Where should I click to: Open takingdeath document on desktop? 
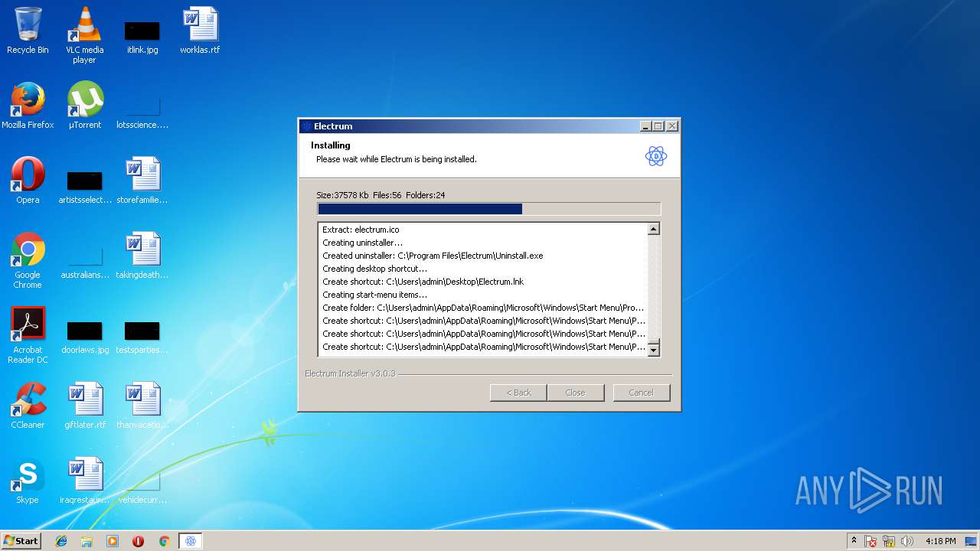tap(142, 256)
